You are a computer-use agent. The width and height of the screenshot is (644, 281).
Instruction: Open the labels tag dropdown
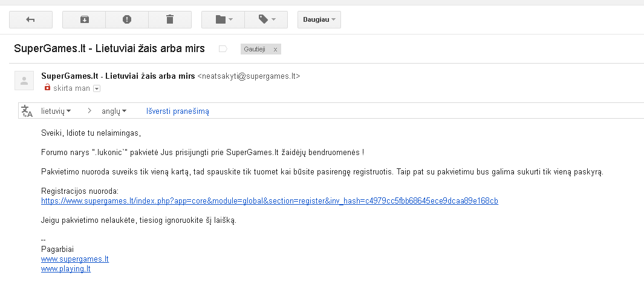[267, 19]
